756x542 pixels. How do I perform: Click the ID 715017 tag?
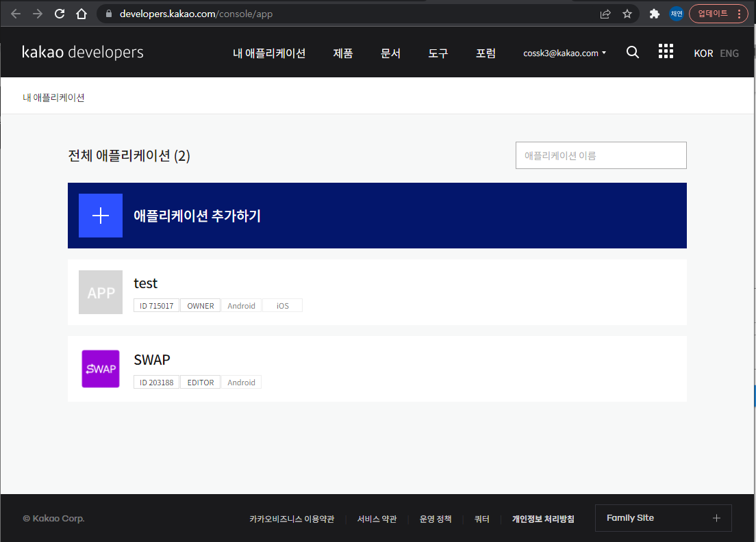156,305
